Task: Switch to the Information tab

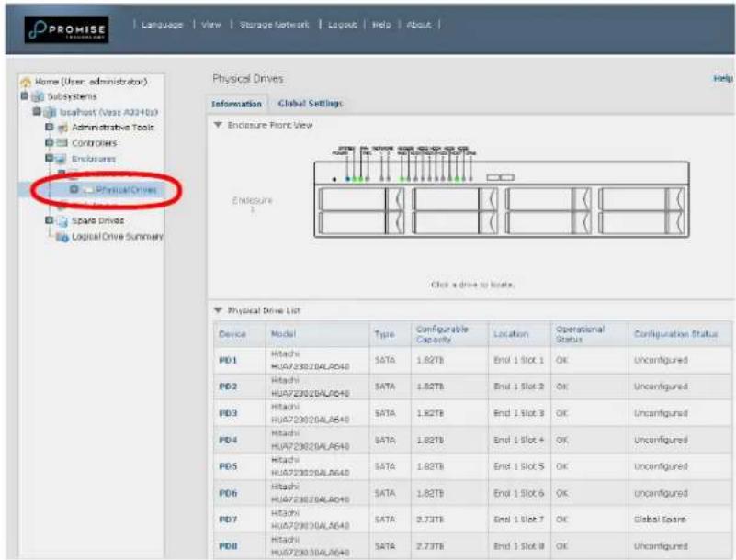Action: click(236, 104)
